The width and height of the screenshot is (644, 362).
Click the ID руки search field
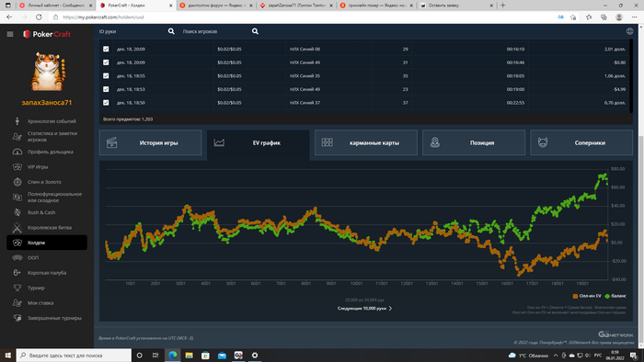(132, 31)
